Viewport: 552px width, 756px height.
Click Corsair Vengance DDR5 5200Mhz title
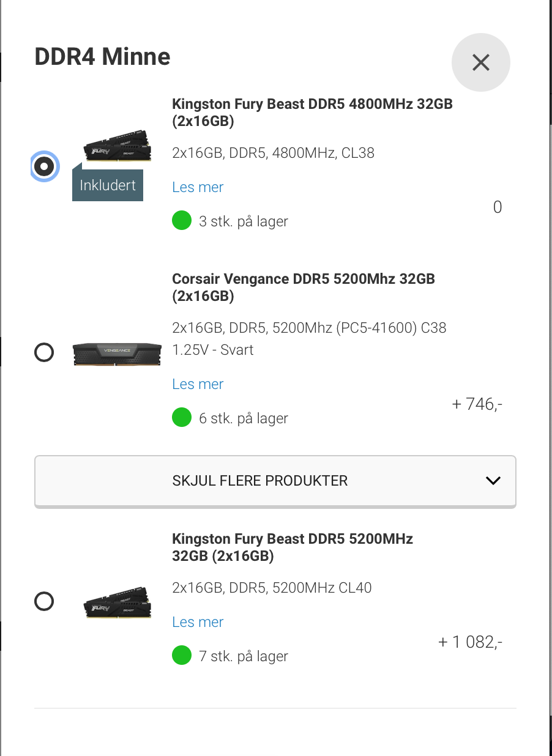pyautogui.click(x=304, y=287)
